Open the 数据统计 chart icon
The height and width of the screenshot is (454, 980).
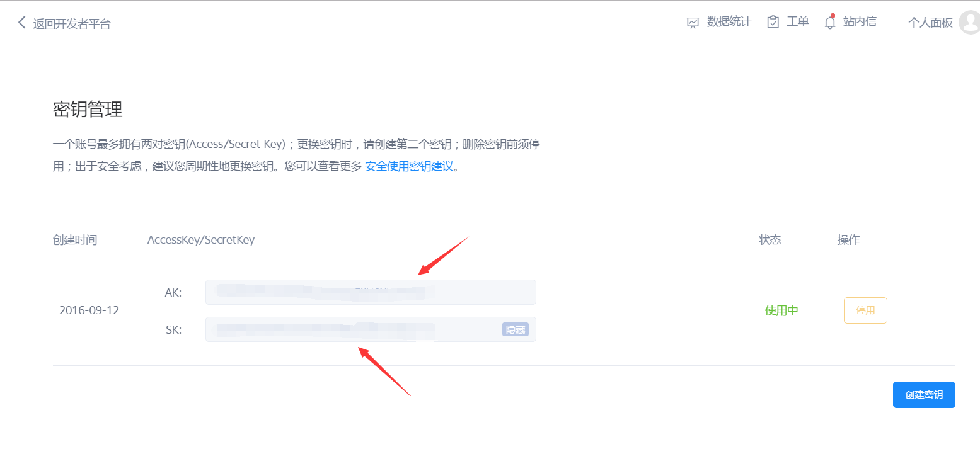pyautogui.click(x=693, y=23)
